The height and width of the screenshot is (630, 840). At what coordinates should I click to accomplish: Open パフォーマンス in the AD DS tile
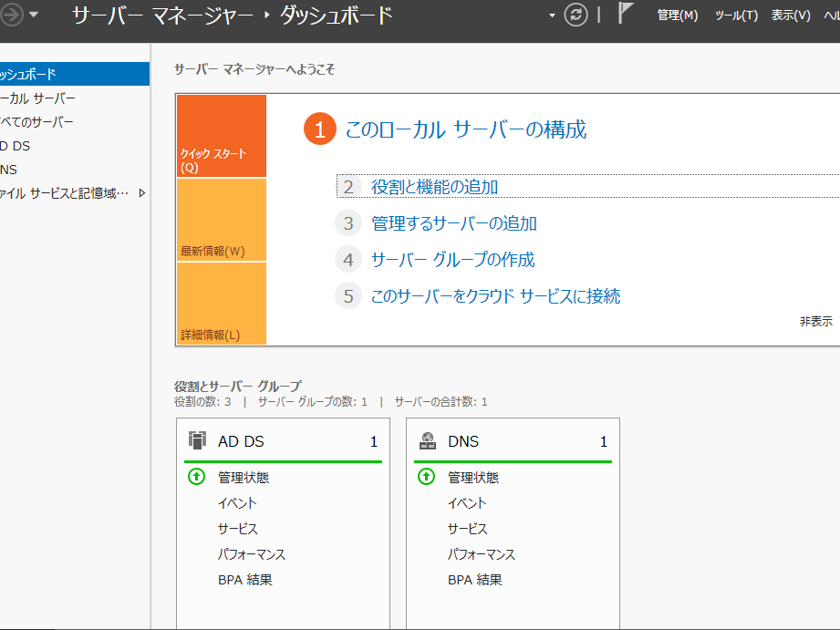[252, 554]
